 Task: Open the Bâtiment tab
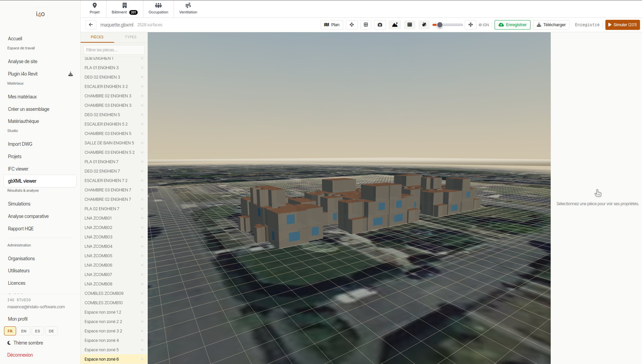coord(125,9)
